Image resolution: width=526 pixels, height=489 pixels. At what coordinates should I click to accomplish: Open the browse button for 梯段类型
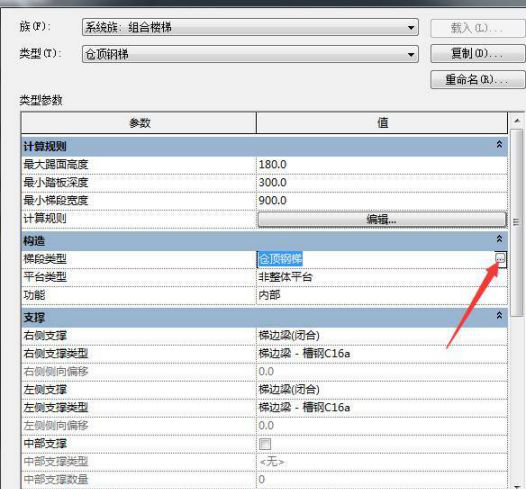click(x=500, y=259)
